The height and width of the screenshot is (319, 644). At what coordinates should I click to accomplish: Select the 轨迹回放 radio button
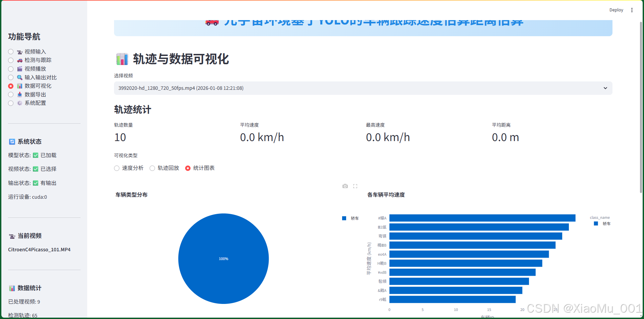(x=152, y=168)
